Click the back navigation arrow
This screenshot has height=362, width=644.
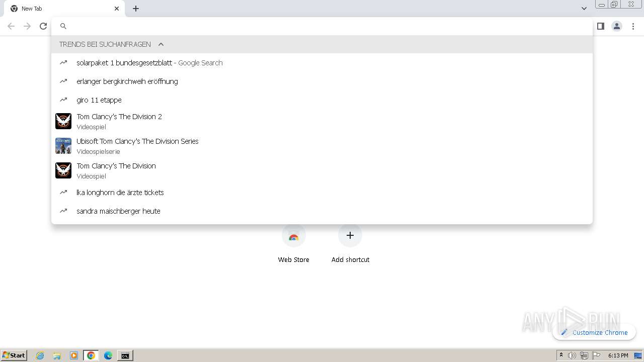click(11, 26)
